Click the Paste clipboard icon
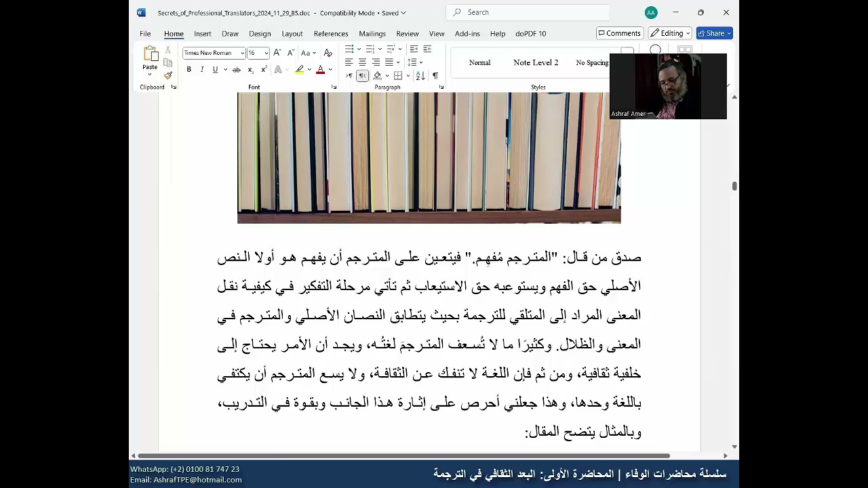Screen dimensions: 868x488 pyautogui.click(x=150, y=54)
